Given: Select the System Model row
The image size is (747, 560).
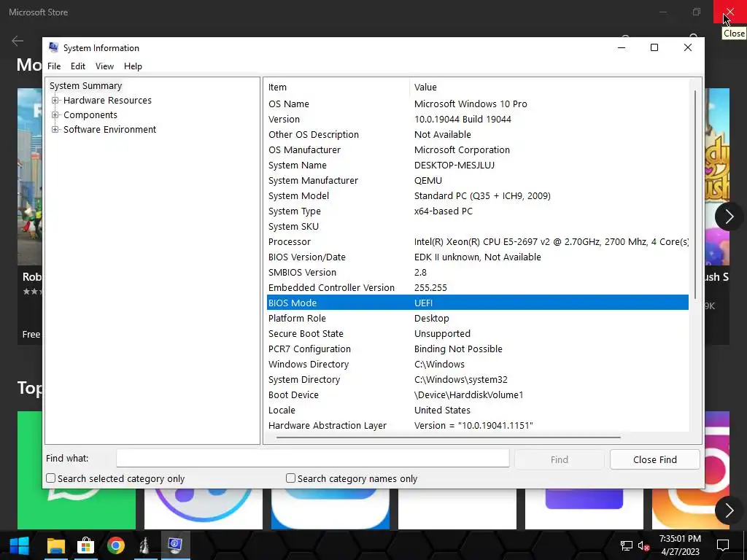Looking at the screenshot, I should click(x=477, y=195).
